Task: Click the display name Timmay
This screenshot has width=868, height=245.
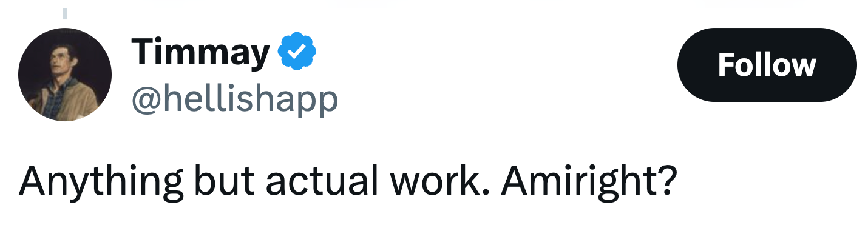Action: [200, 52]
